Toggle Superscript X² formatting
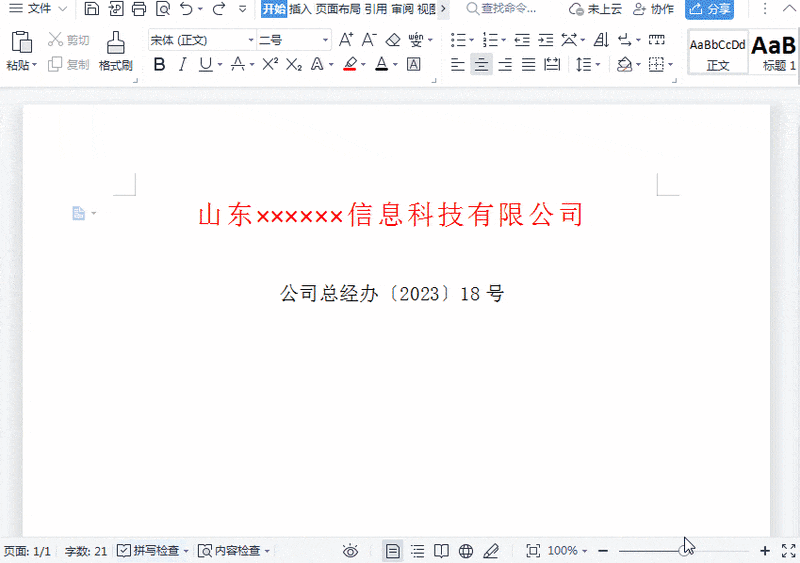 pyautogui.click(x=270, y=64)
